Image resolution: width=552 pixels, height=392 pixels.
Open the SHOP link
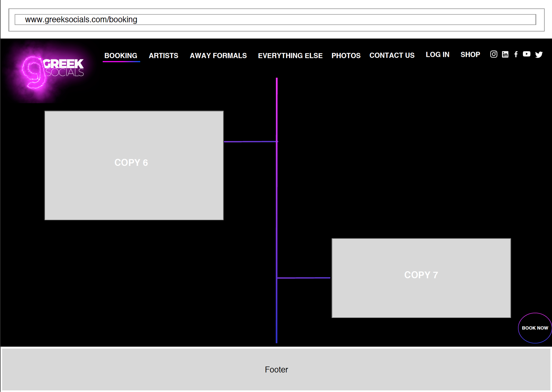[x=470, y=55]
